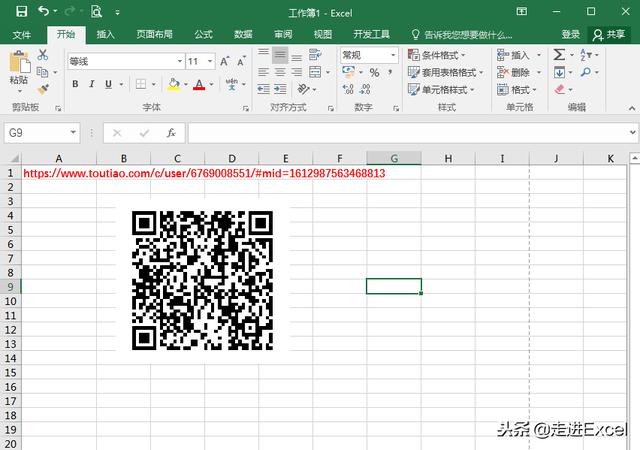Click the Merge and Center icon

(315, 72)
